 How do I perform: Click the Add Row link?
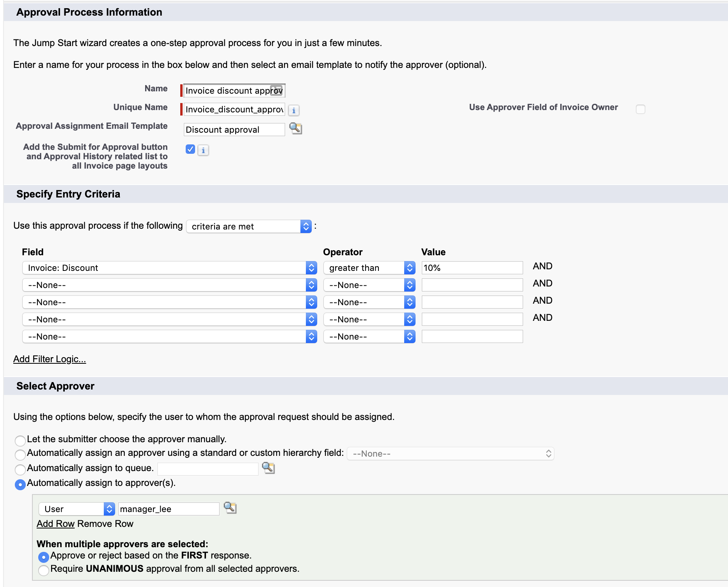[x=55, y=523]
